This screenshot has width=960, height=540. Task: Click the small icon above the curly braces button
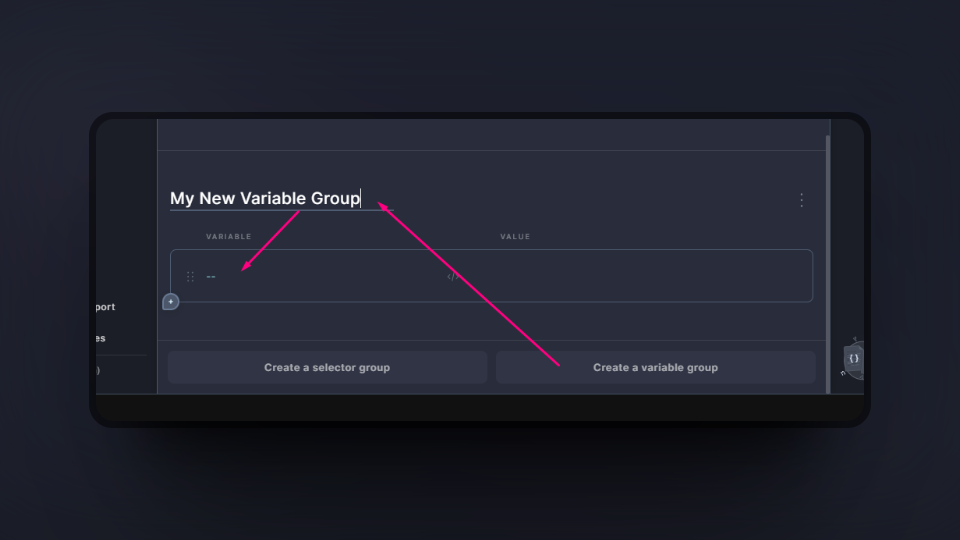pyautogui.click(x=854, y=339)
